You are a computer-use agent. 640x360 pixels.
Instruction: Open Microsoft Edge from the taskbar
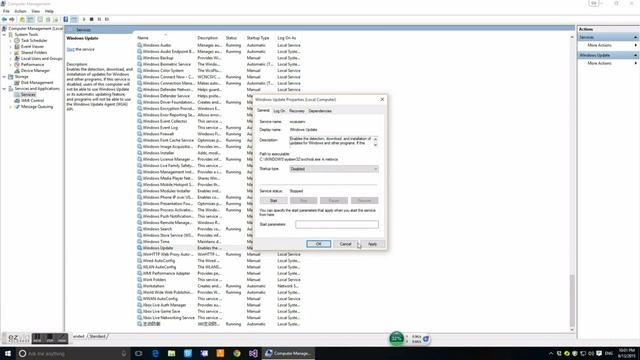coord(155,353)
